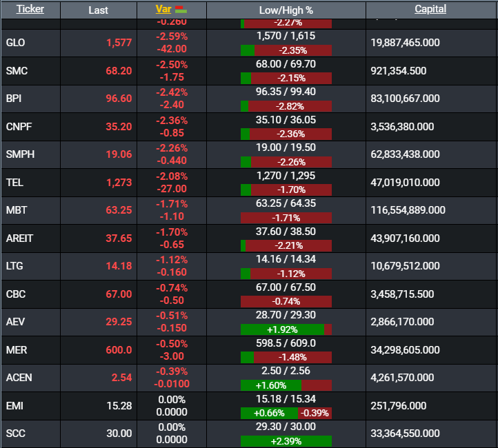
Task: Click CNPF last price 35.20
Action: (x=119, y=127)
